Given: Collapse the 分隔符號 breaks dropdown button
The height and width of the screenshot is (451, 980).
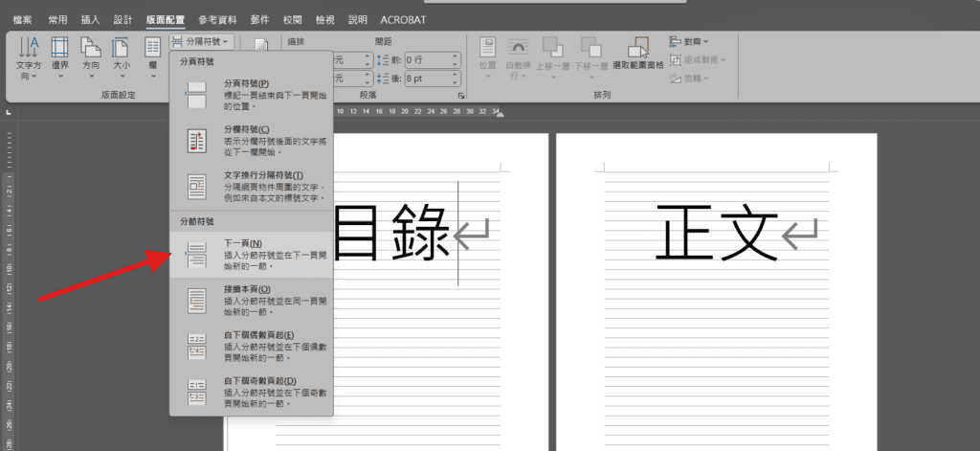Looking at the screenshot, I should (x=202, y=41).
